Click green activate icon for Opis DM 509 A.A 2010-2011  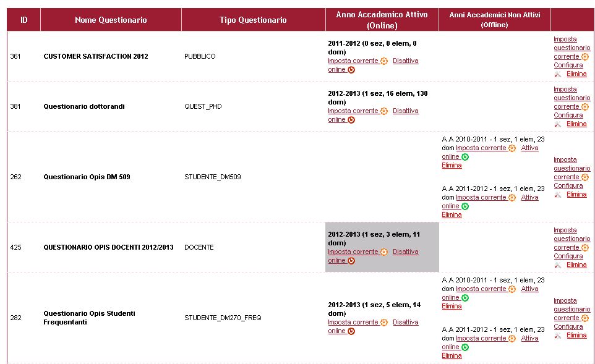click(465, 157)
